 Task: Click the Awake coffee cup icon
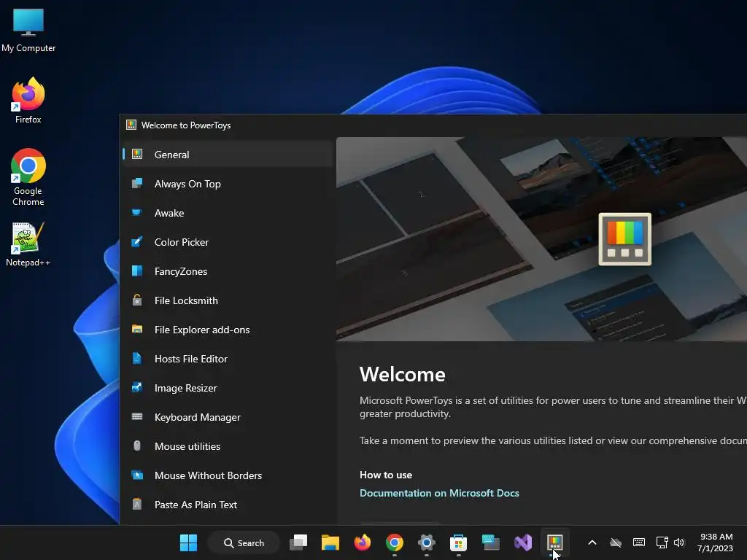(x=137, y=212)
